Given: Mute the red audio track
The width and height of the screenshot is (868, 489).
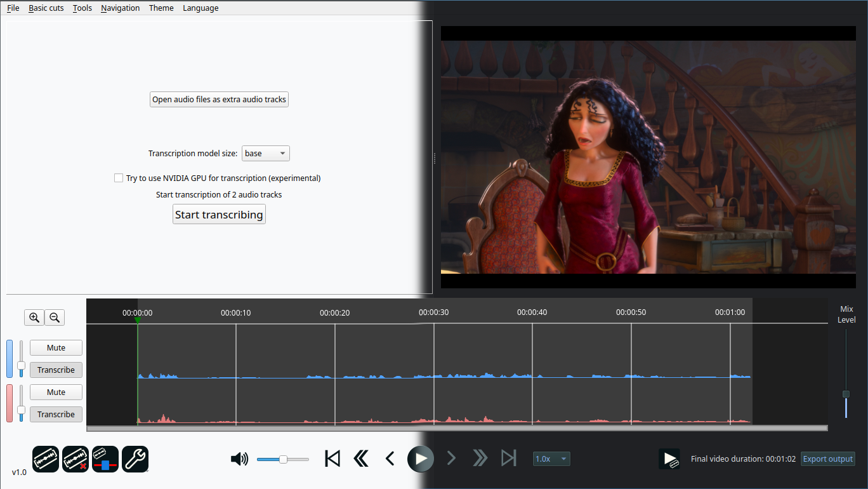Looking at the screenshot, I should point(56,392).
